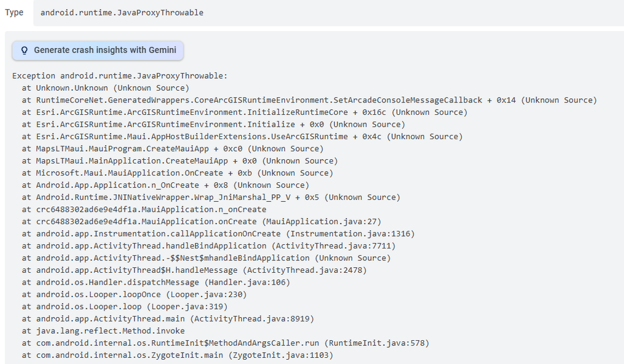
Task: Click the 'Exception android.runtime.JavaProxyThrowable:' header line
Action: point(120,76)
